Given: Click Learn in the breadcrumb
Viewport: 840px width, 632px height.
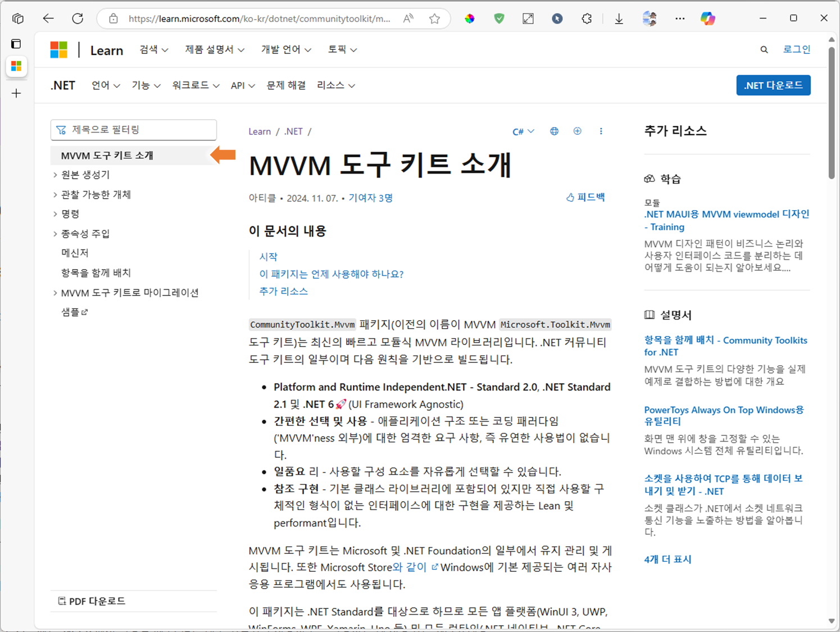Looking at the screenshot, I should 260,131.
